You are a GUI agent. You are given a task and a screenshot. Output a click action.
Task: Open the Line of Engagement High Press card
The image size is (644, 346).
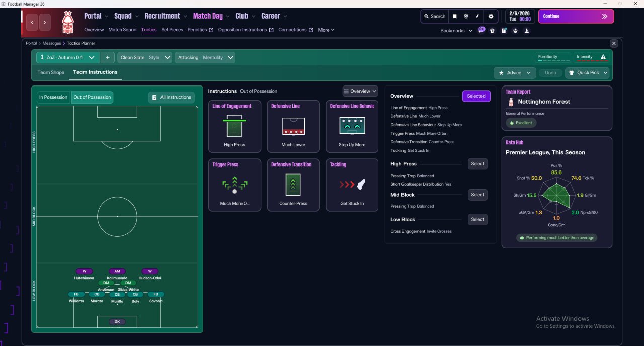click(234, 126)
